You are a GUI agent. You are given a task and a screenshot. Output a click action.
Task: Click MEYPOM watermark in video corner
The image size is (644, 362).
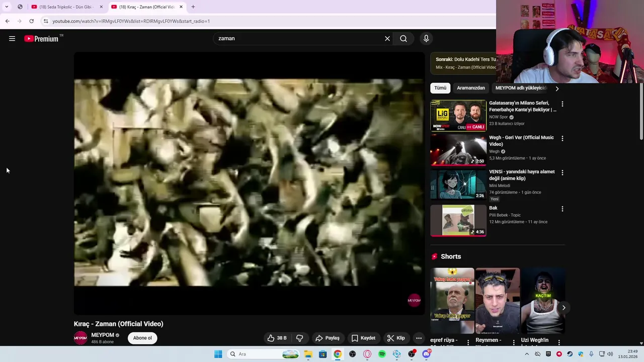(414, 300)
